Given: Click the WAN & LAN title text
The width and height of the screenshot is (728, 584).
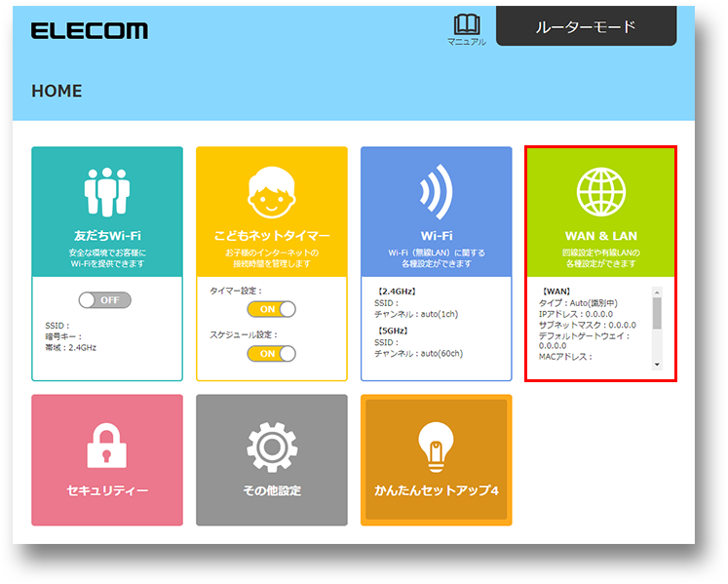Looking at the screenshot, I should point(601,236).
